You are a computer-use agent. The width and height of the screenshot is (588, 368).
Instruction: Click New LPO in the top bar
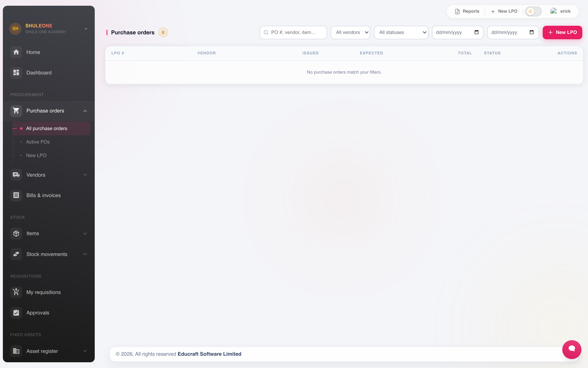(x=504, y=11)
